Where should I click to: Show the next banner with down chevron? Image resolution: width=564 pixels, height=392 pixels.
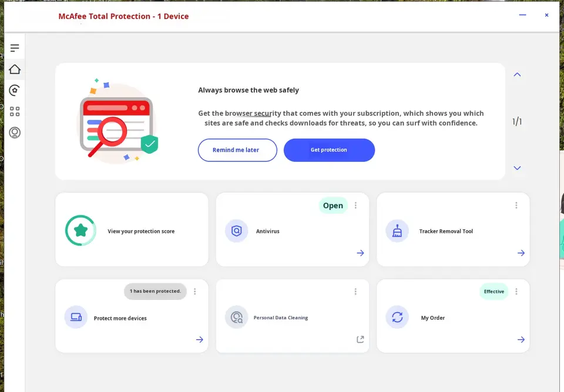(517, 168)
